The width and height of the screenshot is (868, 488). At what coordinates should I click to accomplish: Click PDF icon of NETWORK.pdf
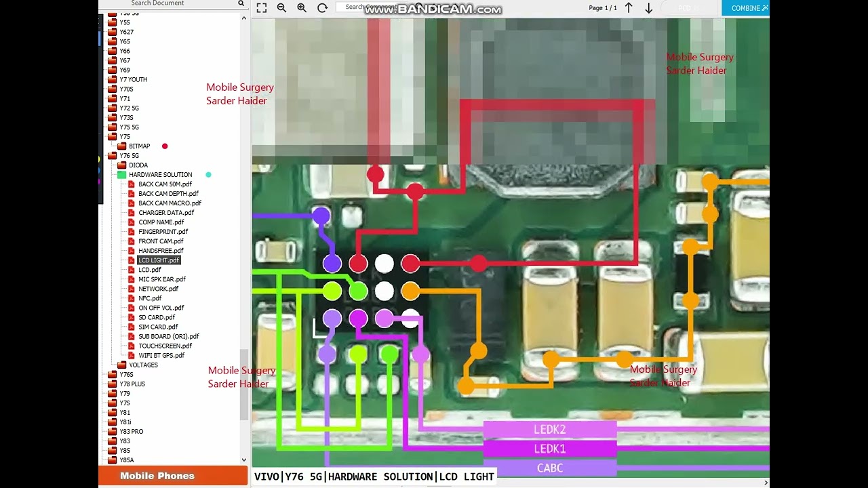point(132,288)
